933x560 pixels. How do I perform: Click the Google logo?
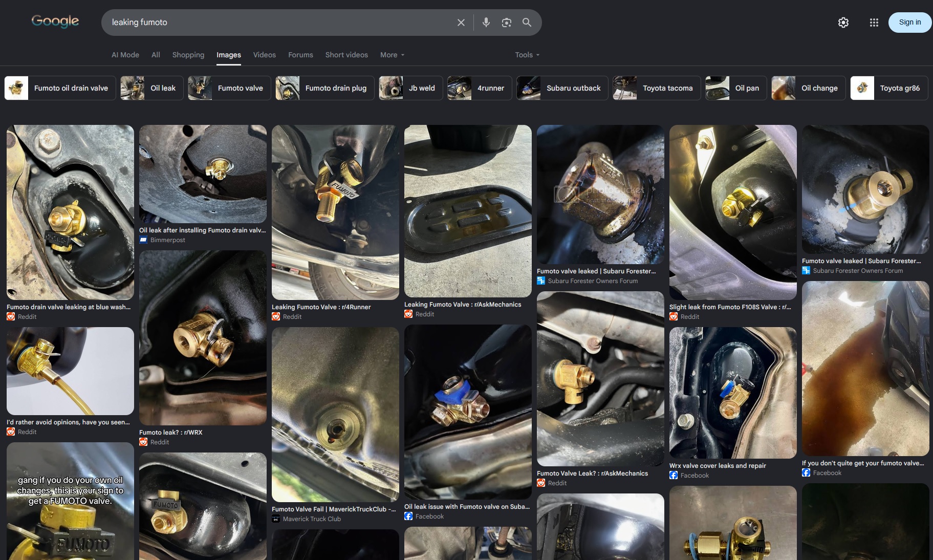[x=55, y=21]
